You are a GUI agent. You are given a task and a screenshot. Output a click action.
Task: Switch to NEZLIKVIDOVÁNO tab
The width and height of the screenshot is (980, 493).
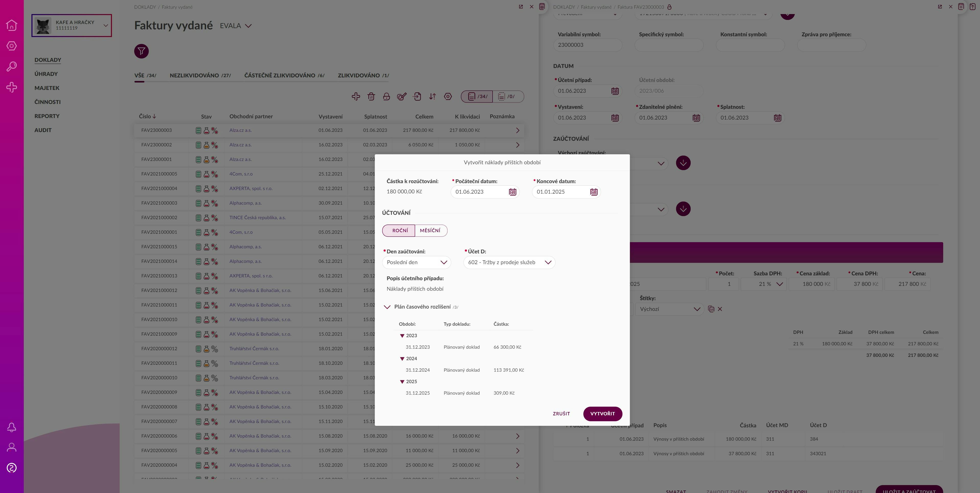[x=200, y=75]
